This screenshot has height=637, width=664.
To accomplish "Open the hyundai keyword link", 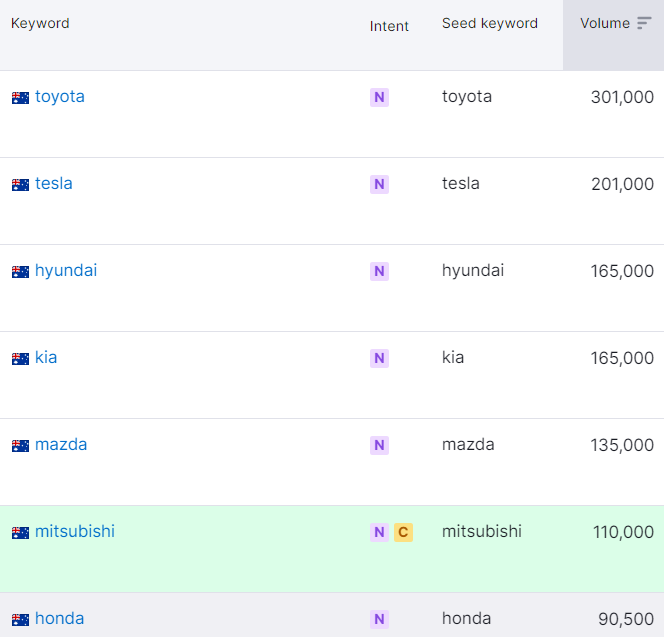I will tap(66, 271).
